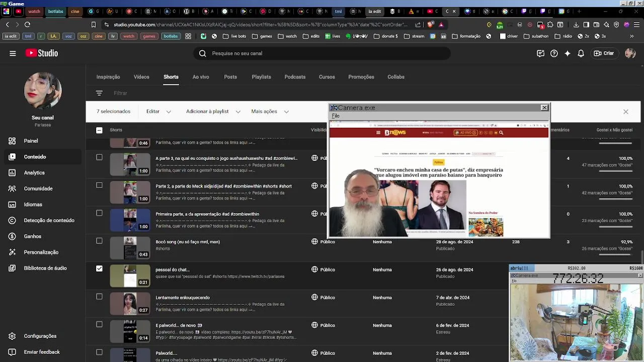Open Biblioteca de áudio in the sidebar
644x362 pixels.
(x=43, y=268)
